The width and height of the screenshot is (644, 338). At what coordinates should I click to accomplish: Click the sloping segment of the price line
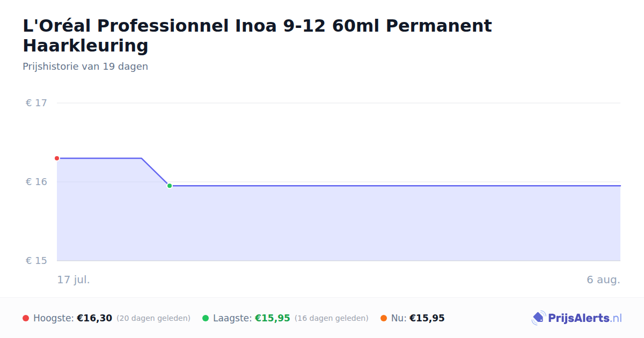click(156, 172)
